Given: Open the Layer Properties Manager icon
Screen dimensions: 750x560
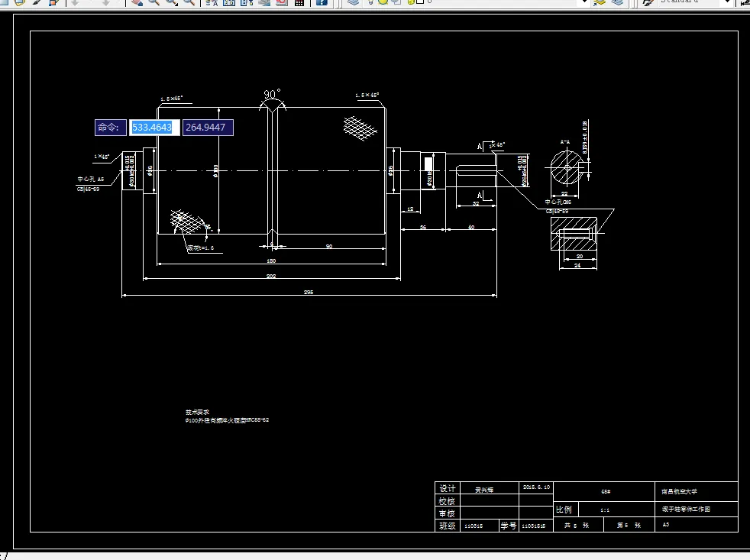Looking at the screenshot, I should (x=353, y=2).
